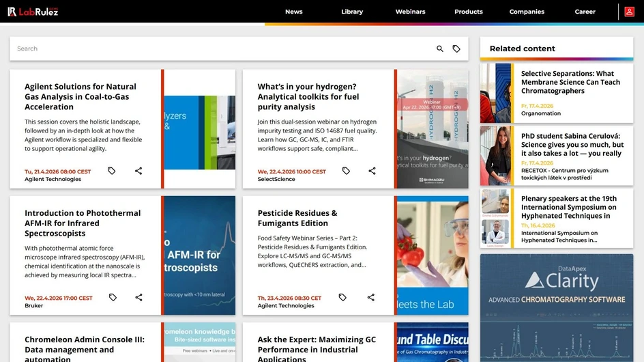The image size is (644, 362).
Task: Click date We, 22.4.2026 17:00 CEST
Action: 59,298
